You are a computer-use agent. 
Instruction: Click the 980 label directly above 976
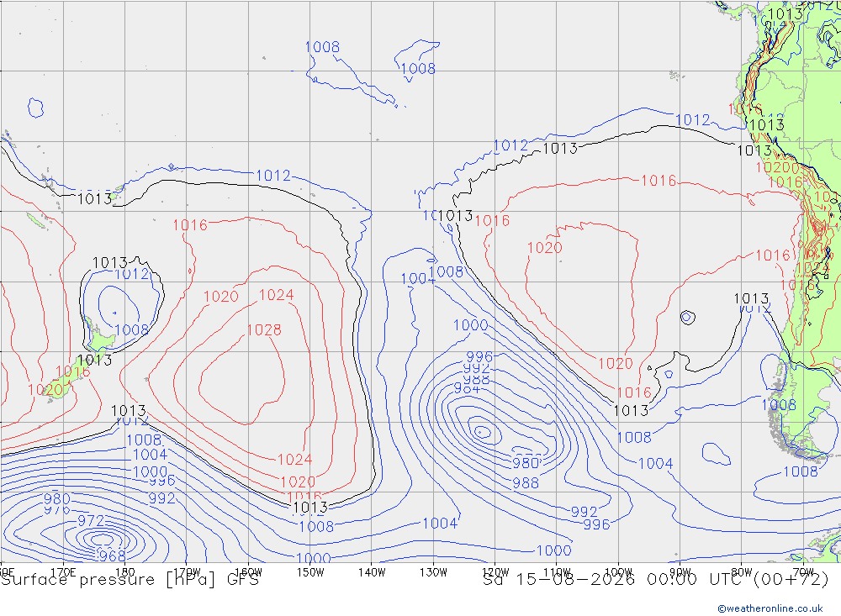coord(57,499)
